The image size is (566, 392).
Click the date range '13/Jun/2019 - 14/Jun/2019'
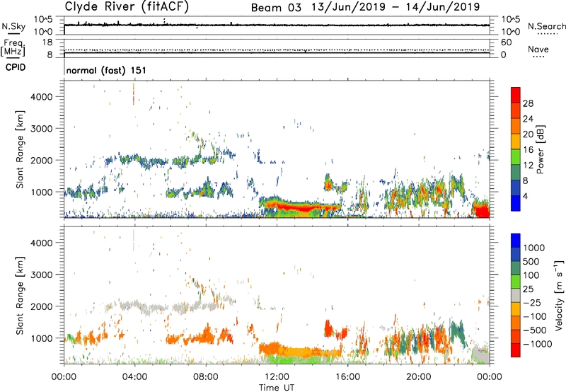[395, 7]
